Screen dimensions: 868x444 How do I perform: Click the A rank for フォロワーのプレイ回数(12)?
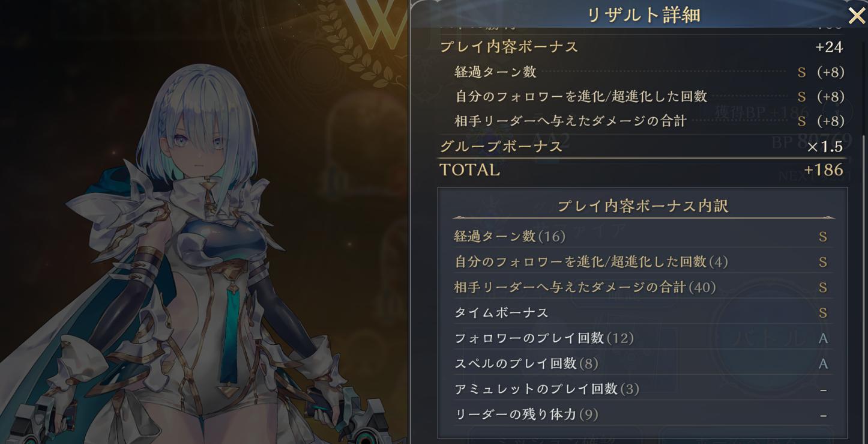pyautogui.click(x=823, y=338)
